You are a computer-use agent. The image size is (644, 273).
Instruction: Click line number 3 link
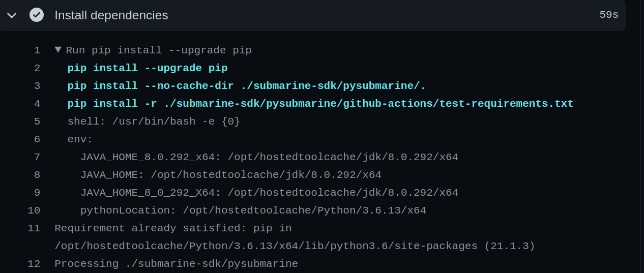click(x=37, y=86)
